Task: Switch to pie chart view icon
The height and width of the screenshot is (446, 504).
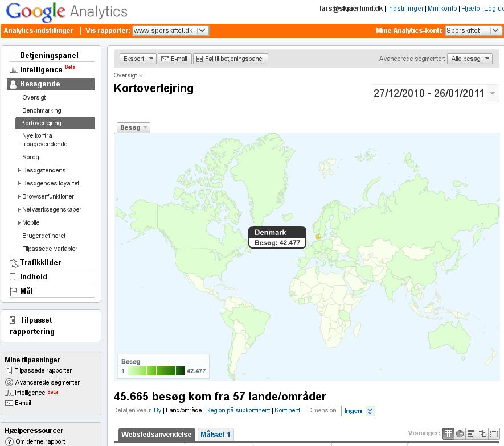Action: (x=460, y=434)
